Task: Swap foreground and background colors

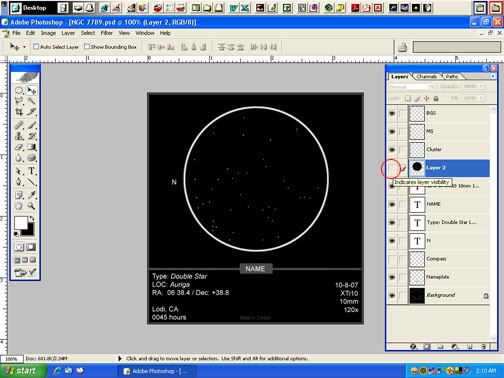Action: 31,219
